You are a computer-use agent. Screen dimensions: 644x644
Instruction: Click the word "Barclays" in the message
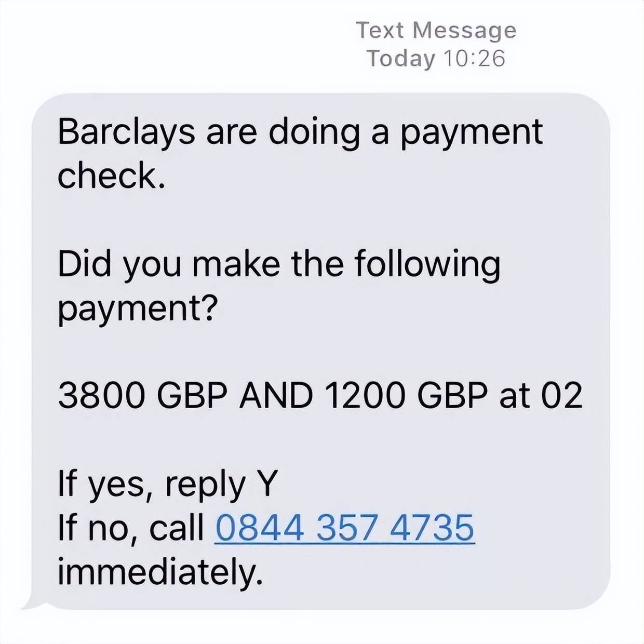click(126, 132)
